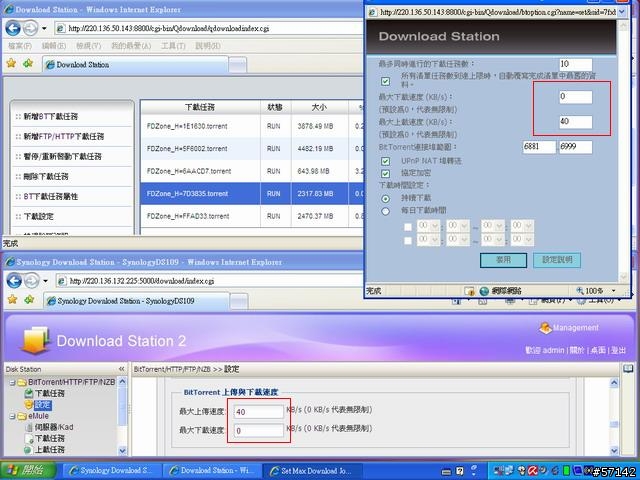The height and width of the screenshot is (480, 640).
Task: Click the IE logo in the Synology window title
Action: coord(10,262)
